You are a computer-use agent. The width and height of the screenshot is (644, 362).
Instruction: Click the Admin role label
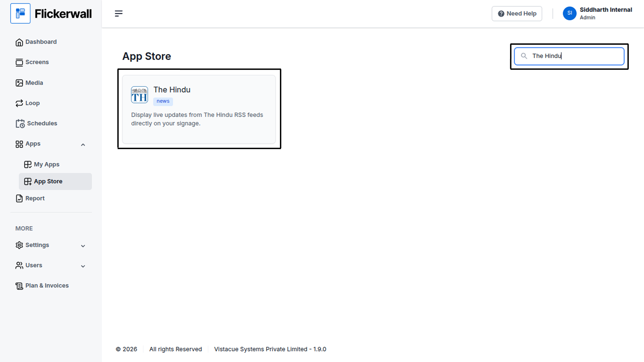point(587,18)
